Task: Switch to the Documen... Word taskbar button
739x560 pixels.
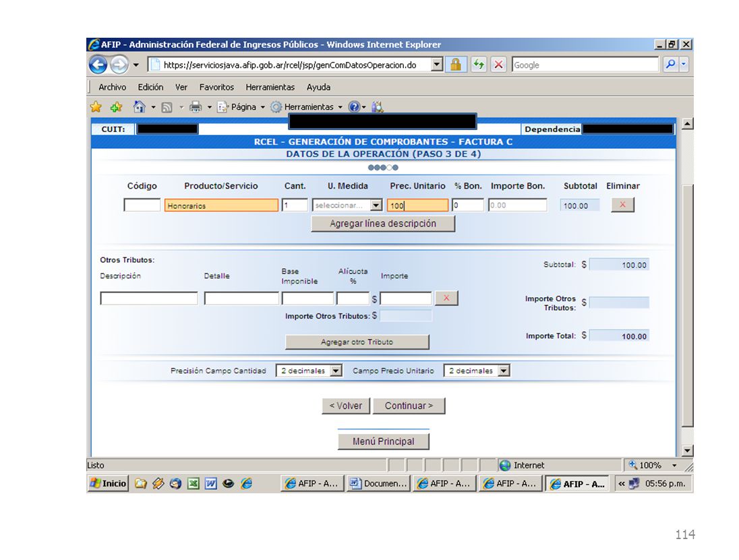Action: click(378, 484)
